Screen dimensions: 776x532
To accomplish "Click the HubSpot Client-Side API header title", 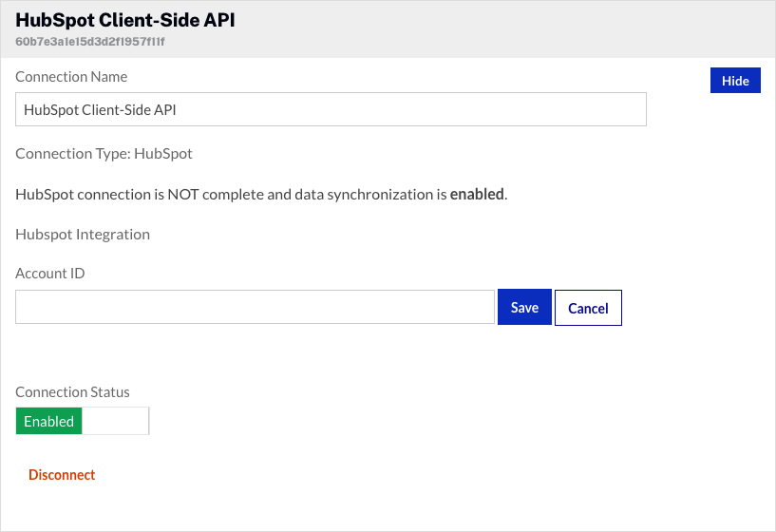I will point(124,21).
